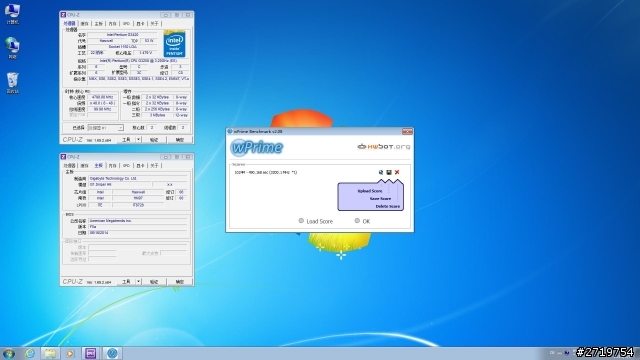Click the American Megatrends BIOS brand field
Screen dimensions: 640x360
point(138,220)
